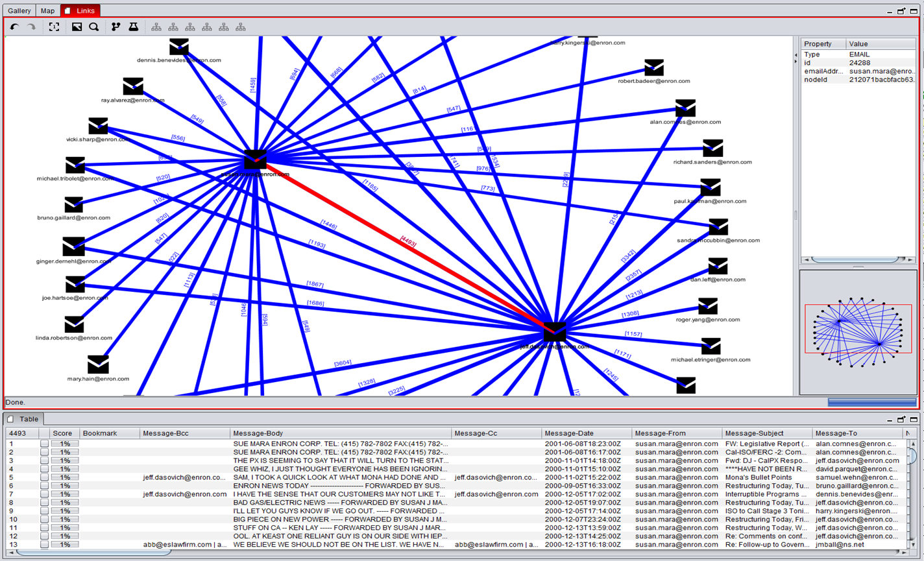Click the fit-image toolbar icon
The image size is (924, 561).
[77, 27]
